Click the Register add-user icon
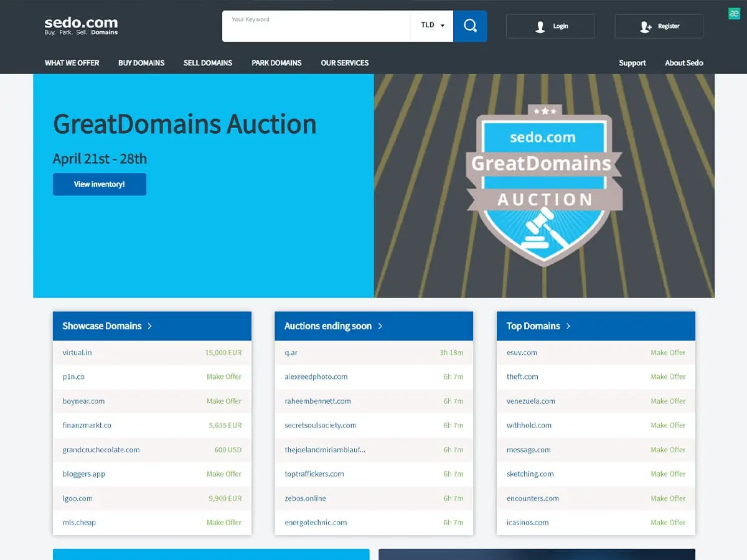The image size is (747, 560). (x=646, y=27)
